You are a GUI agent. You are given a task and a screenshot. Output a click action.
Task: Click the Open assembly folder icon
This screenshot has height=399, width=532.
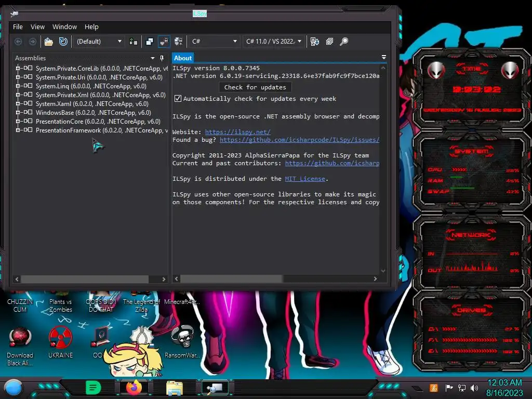[x=49, y=42]
